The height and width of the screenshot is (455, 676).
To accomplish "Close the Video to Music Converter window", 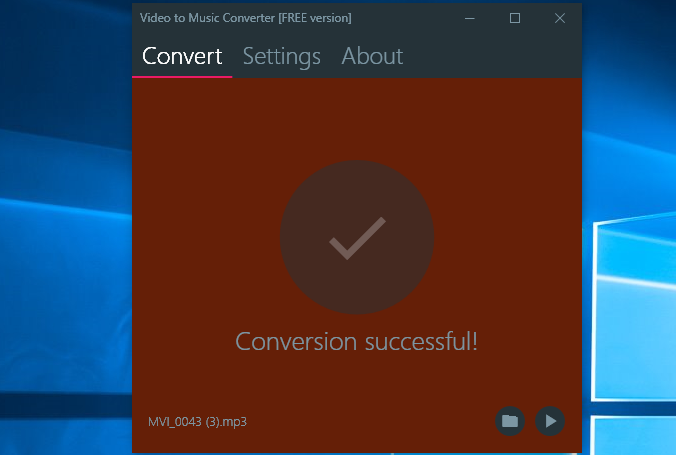I will click(560, 18).
